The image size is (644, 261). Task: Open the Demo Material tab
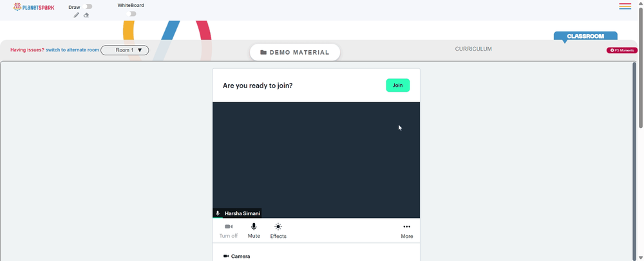[295, 53]
